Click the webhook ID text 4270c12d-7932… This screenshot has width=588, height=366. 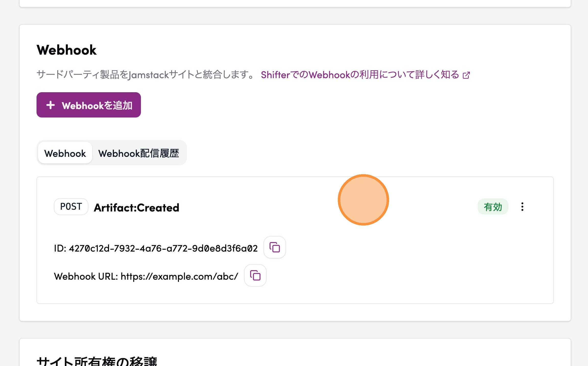coord(163,248)
